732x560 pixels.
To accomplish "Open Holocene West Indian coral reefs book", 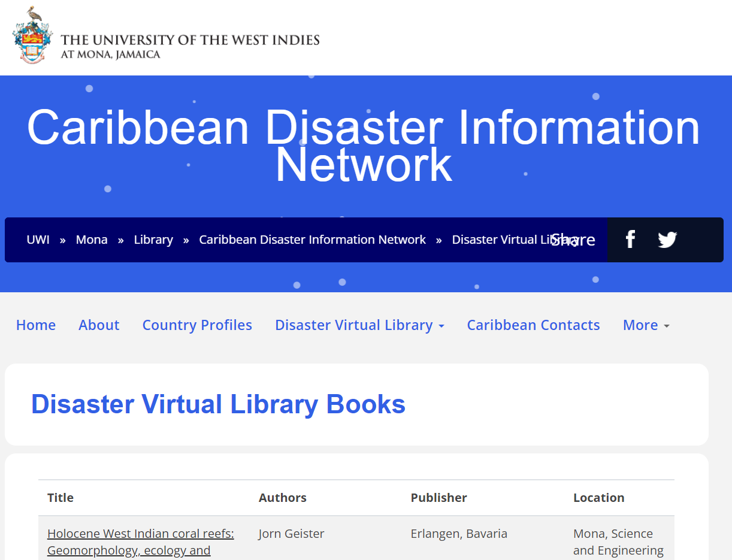I will (141, 542).
